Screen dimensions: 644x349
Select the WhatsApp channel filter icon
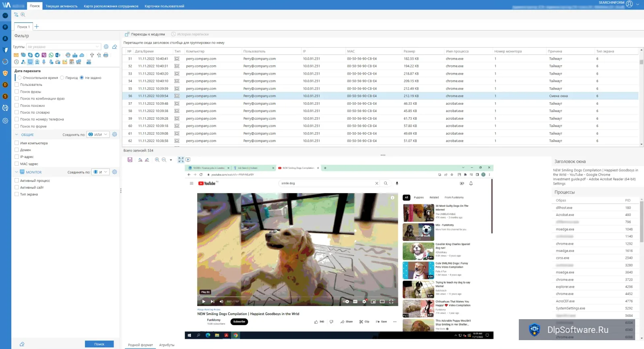click(51, 55)
